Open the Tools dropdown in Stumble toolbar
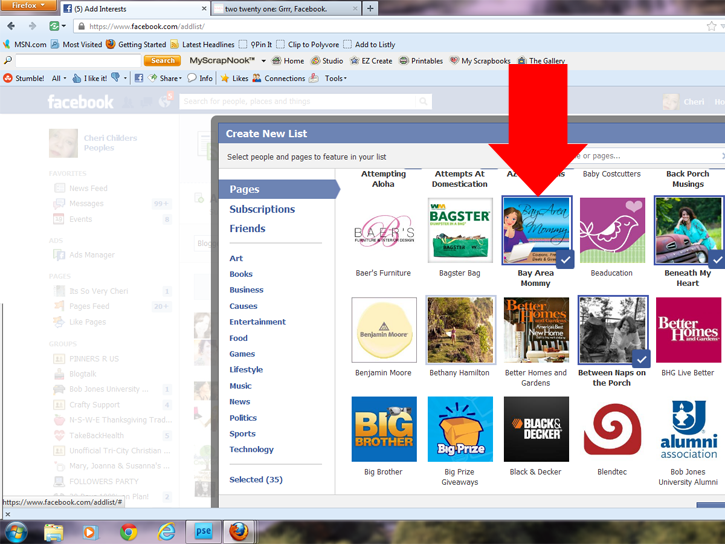 [x=335, y=78]
